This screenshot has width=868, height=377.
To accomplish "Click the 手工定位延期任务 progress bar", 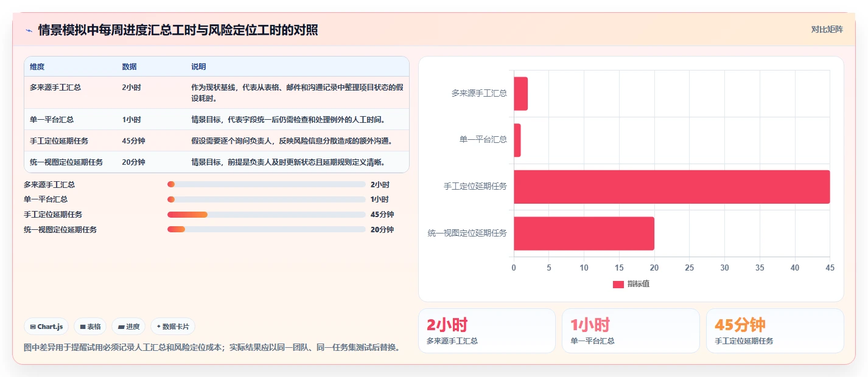I will (266, 215).
